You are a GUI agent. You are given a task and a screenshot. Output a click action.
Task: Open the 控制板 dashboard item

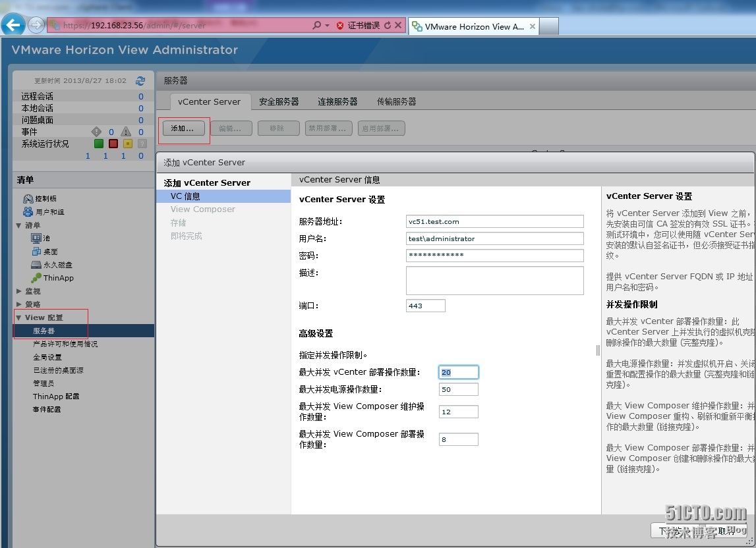pyautogui.click(x=40, y=198)
